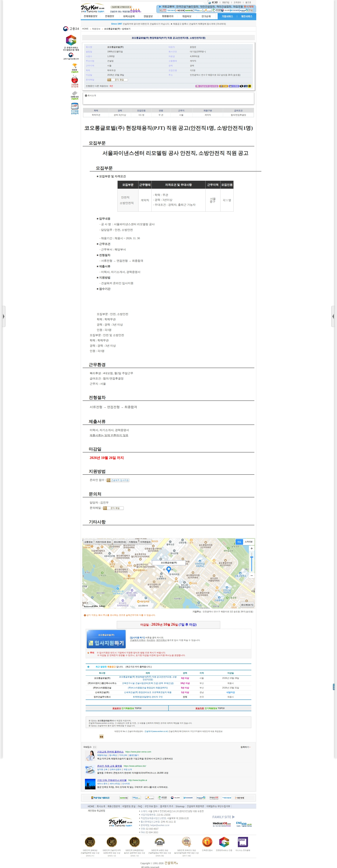Image resolution: width=337 pixels, height=868 pixels.
Task: Toggle 자전거도로 정보 overlay on map
Action: (103, 542)
